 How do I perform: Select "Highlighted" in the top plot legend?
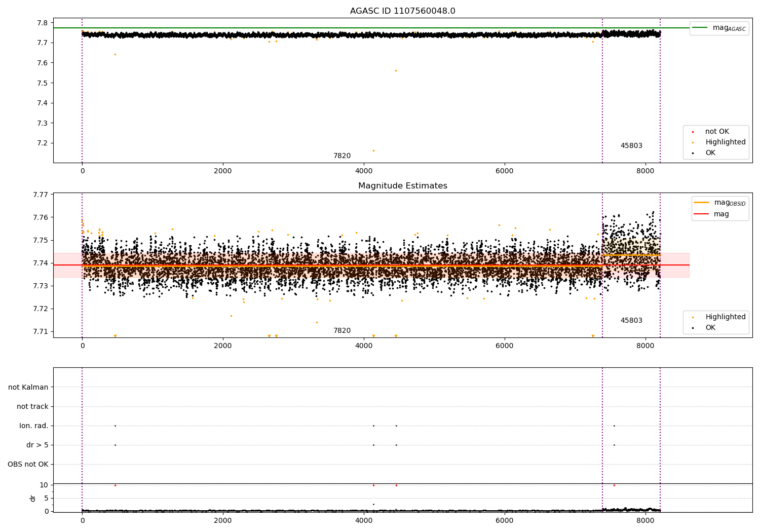coord(725,142)
